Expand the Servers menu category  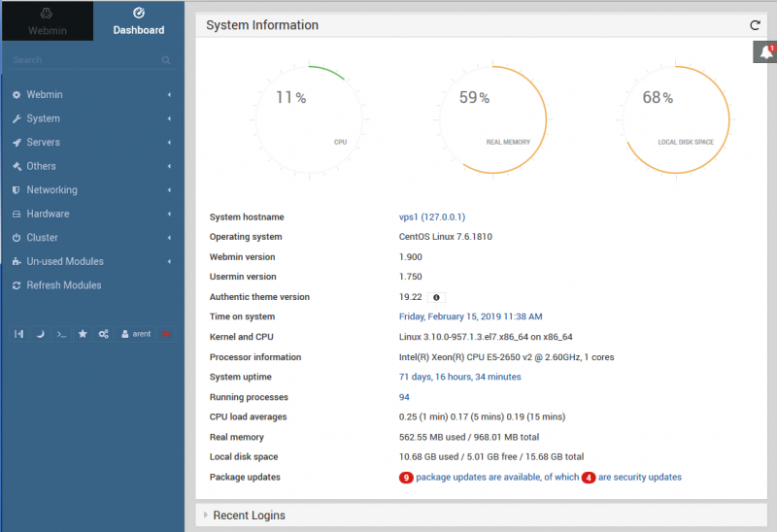click(92, 142)
